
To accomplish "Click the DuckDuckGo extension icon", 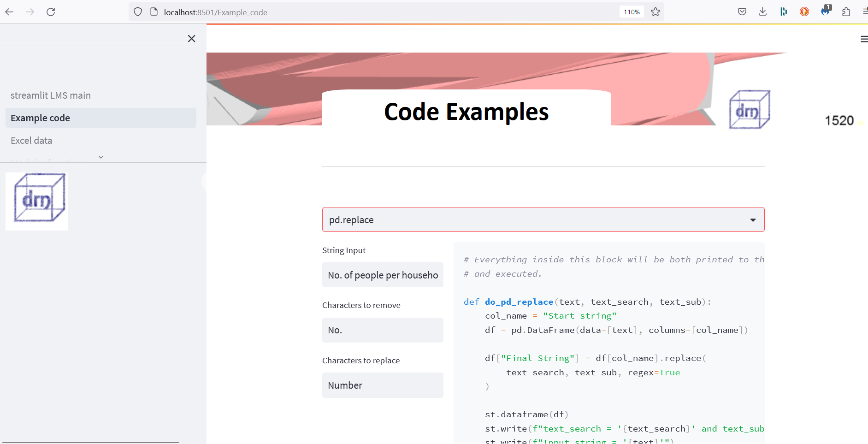I will [x=804, y=12].
